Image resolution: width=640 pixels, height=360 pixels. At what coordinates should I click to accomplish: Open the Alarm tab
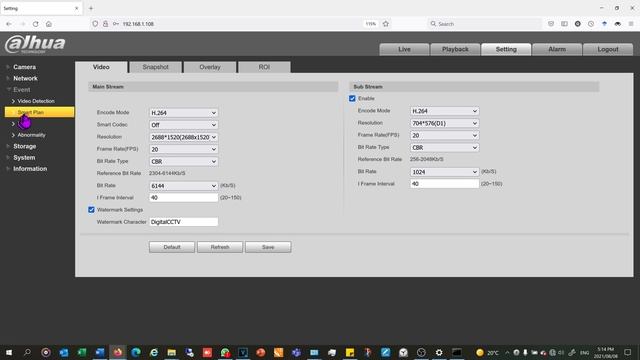pyautogui.click(x=557, y=49)
